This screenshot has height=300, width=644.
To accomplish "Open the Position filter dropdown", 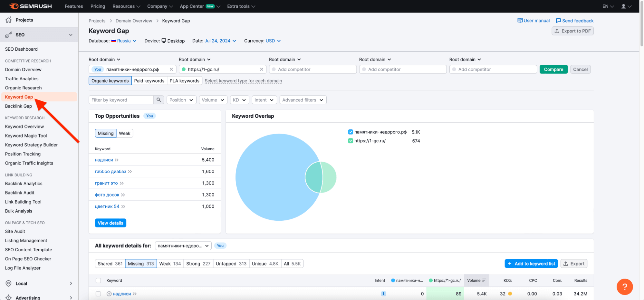I will pyautogui.click(x=181, y=100).
